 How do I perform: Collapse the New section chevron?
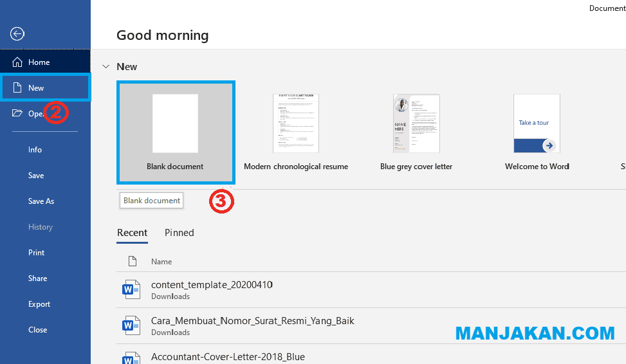coord(106,67)
